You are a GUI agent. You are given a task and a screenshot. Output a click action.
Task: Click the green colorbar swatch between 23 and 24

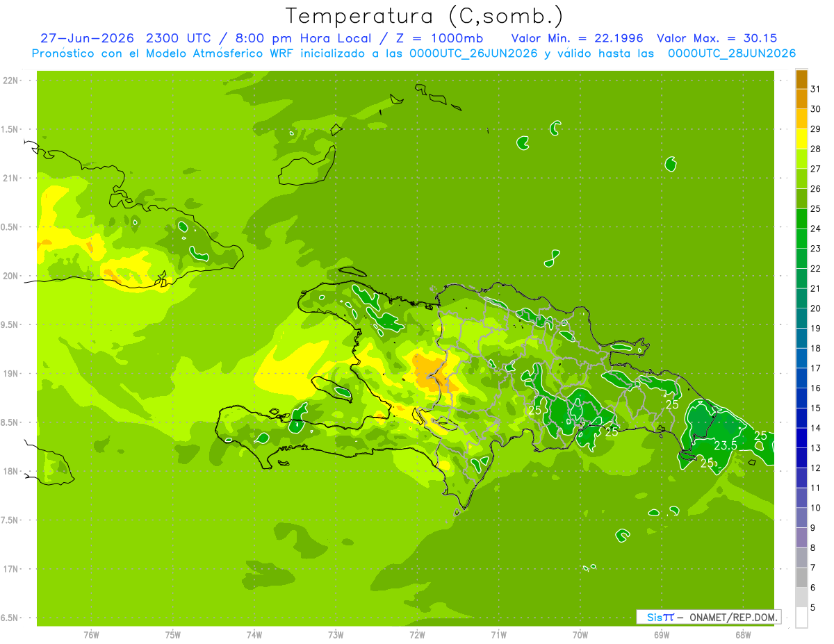coord(801,238)
